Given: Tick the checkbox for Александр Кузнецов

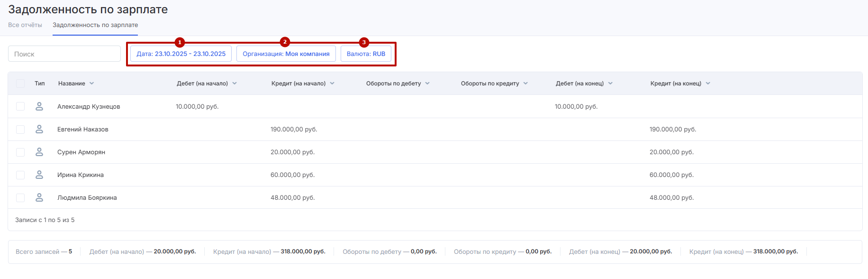Looking at the screenshot, I should pos(20,106).
